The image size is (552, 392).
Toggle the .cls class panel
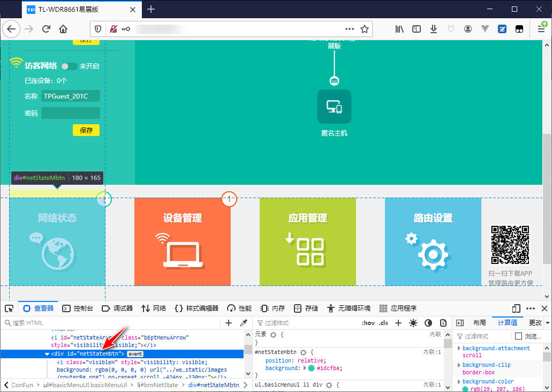[x=383, y=323]
